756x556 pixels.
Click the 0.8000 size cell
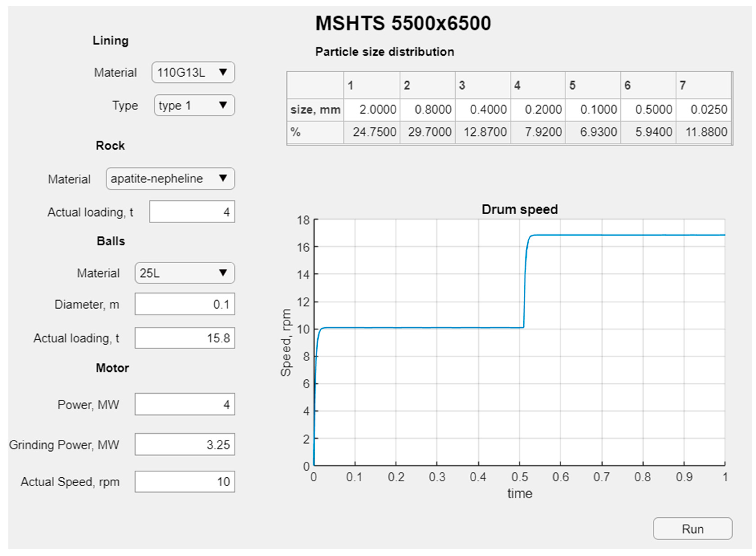427,110
